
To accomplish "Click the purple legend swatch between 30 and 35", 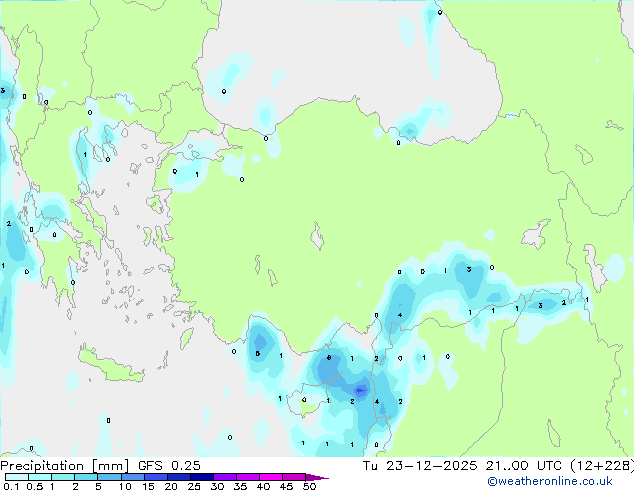I will click(224, 477).
